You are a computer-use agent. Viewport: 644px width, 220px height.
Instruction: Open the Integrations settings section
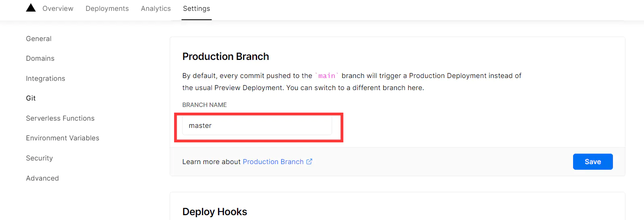coord(46,78)
